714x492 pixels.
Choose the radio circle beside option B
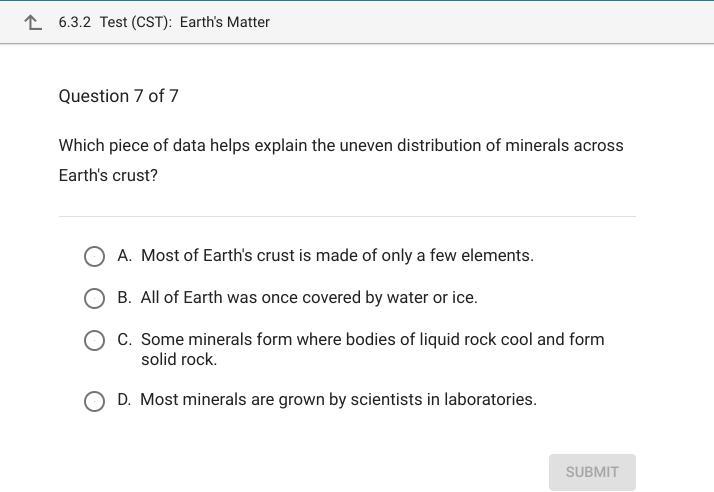click(94, 299)
